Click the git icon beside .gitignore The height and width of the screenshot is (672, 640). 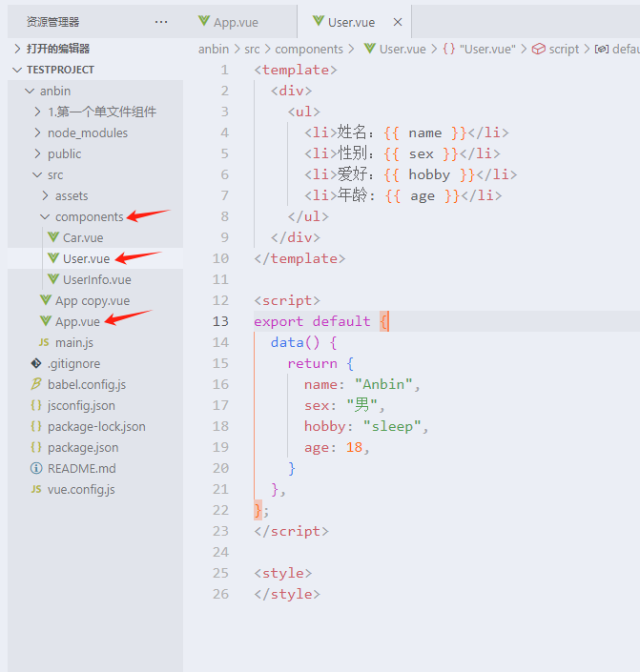(x=36, y=363)
